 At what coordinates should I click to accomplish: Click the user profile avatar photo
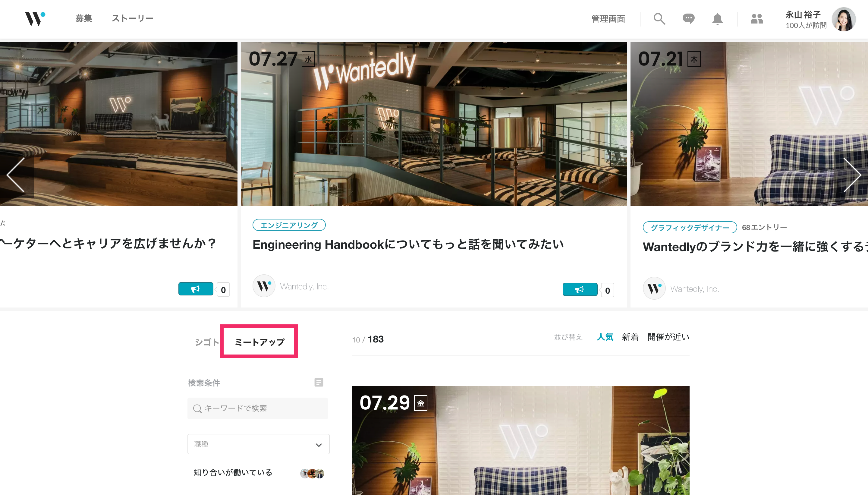click(843, 19)
